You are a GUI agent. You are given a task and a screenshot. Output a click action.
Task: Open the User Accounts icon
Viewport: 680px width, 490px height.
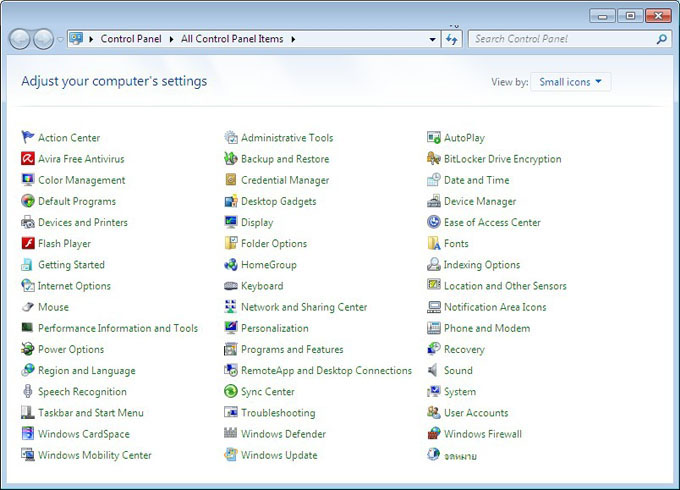pos(434,412)
